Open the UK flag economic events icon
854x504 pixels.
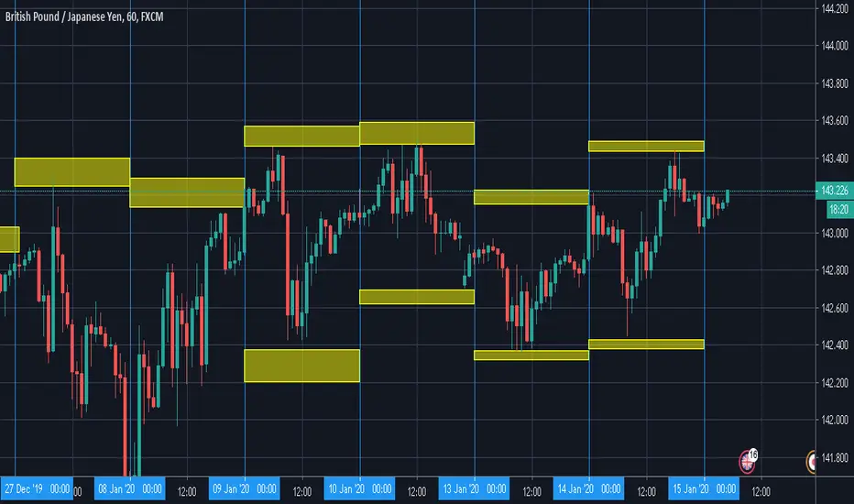pos(747,463)
